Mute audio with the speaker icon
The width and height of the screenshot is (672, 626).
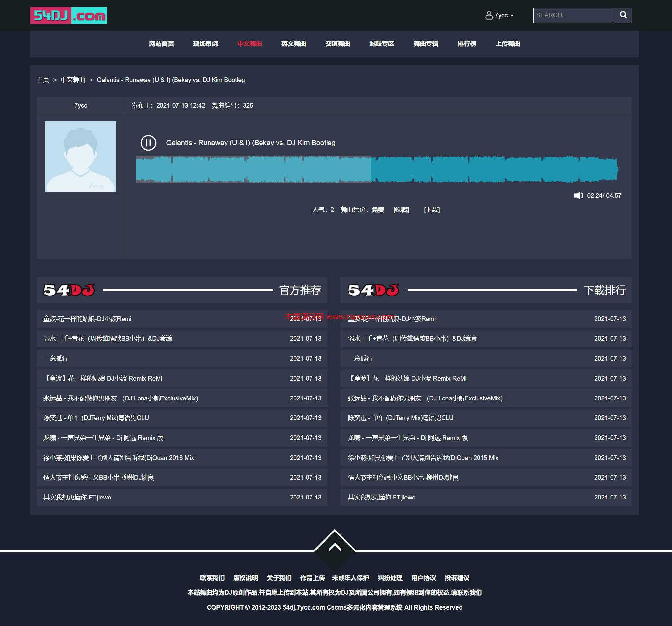pos(578,195)
